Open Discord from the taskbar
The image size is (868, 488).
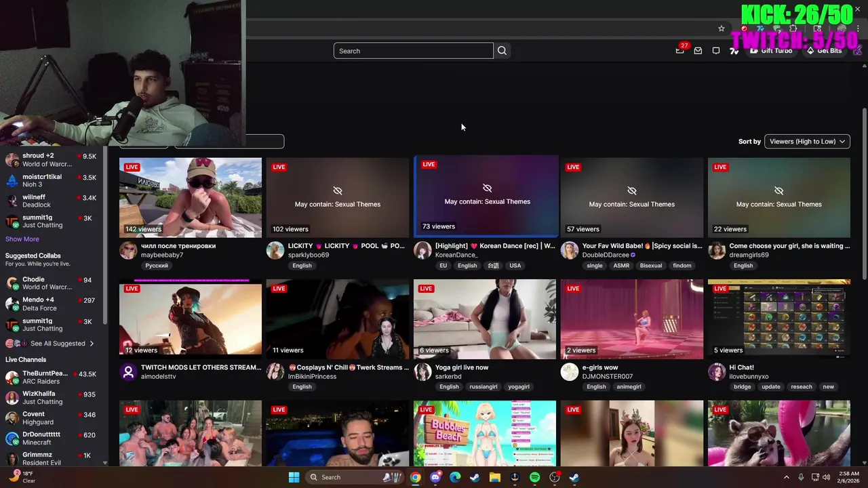tap(435, 477)
